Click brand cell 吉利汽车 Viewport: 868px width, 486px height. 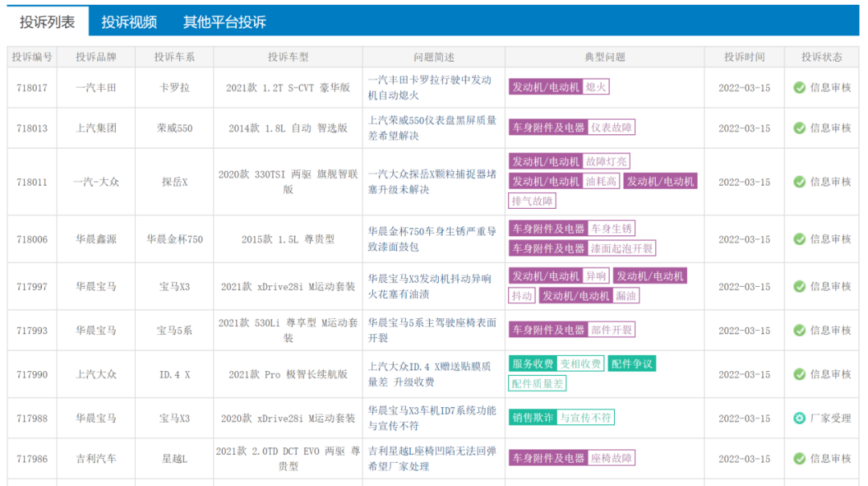coord(96,459)
